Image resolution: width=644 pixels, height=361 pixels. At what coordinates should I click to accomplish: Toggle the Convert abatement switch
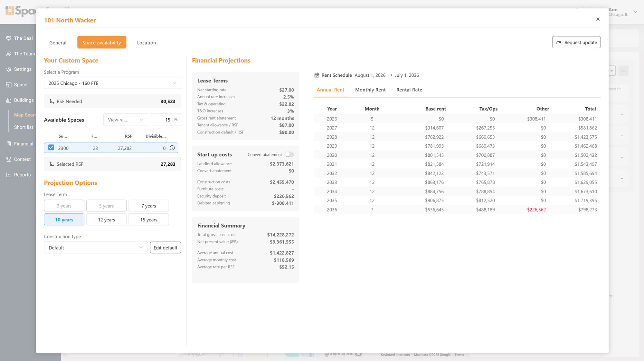(x=289, y=154)
